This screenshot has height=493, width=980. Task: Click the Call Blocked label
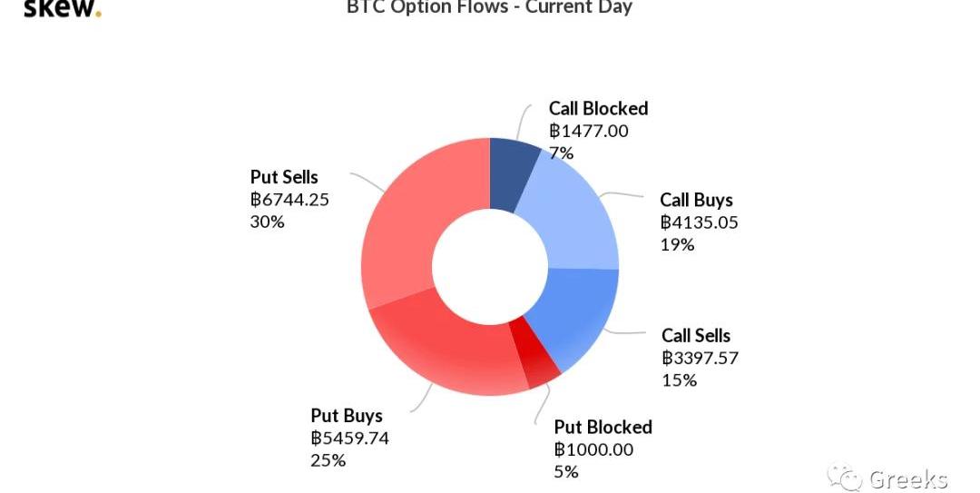coord(598,108)
